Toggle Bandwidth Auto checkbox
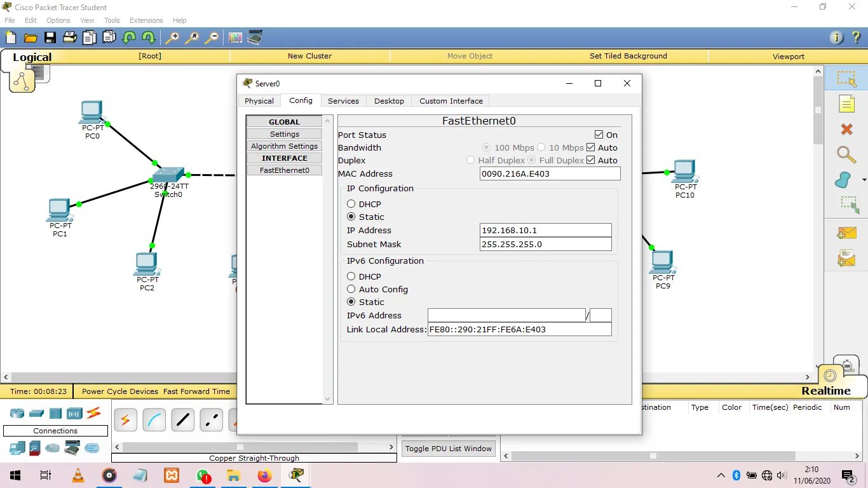Image resolution: width=868 pixels, height=488 pixels. point(591,147)
